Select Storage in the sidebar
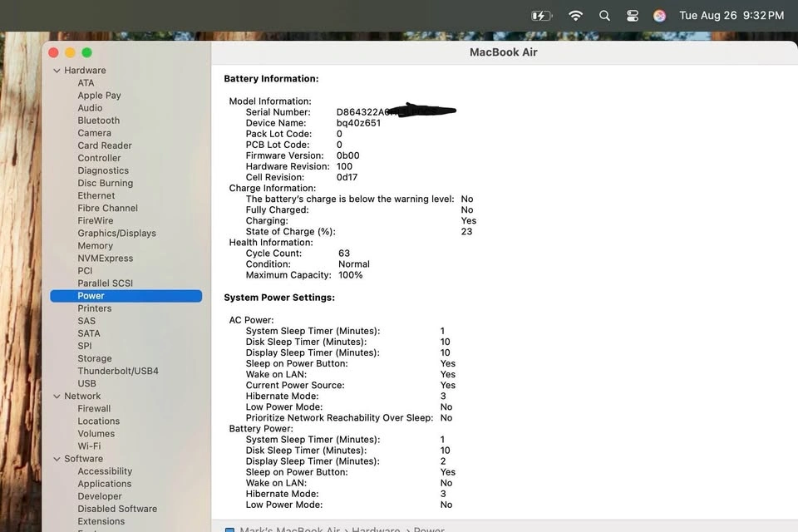The image size is (798, 532). click(x=95, y=358)
